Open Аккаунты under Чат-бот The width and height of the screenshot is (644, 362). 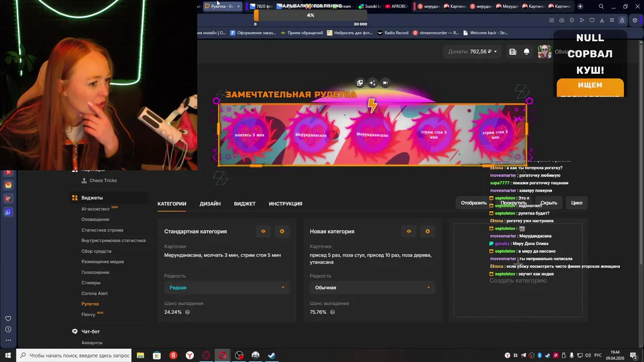tap(92, 342)
